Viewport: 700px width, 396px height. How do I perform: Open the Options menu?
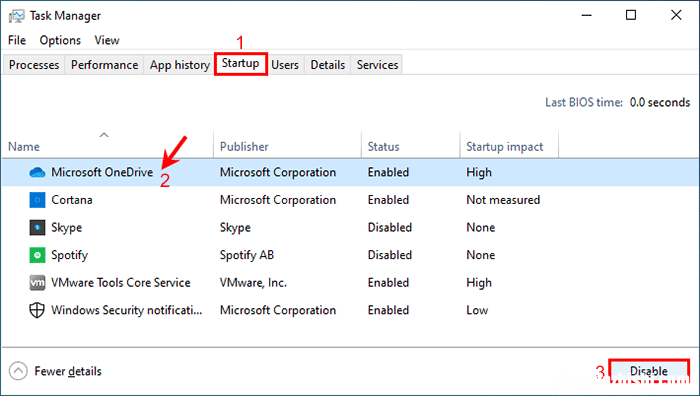(x=60, y=40)
